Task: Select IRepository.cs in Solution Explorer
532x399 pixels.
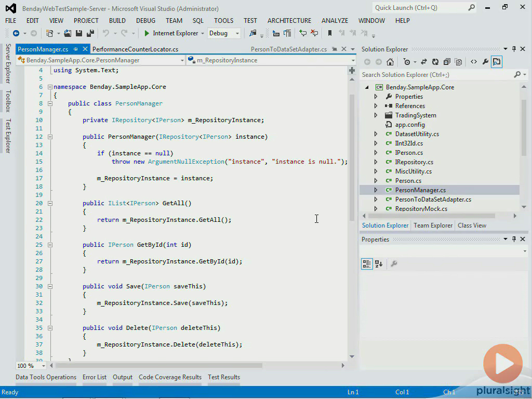Action: 414,162
